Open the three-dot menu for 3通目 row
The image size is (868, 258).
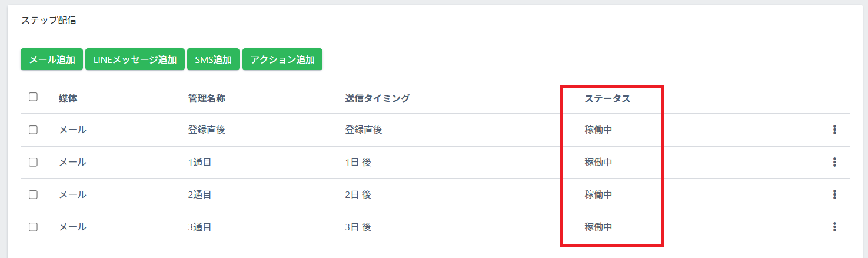coord(834,227)
